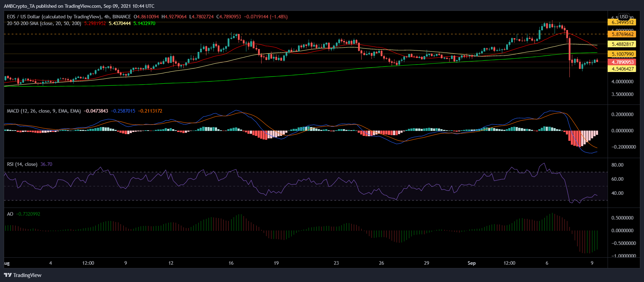Click the yellow SMA value 5.4370444

(120, 23)
